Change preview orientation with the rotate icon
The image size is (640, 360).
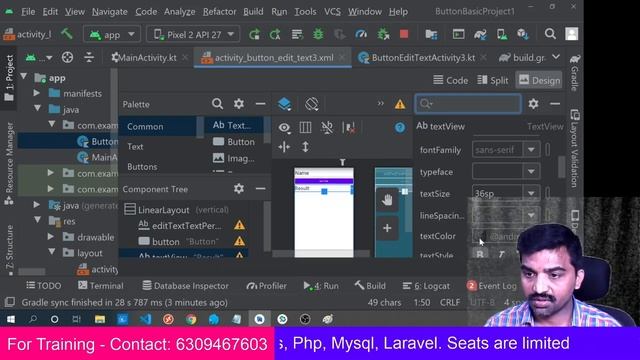coord(311,104)
